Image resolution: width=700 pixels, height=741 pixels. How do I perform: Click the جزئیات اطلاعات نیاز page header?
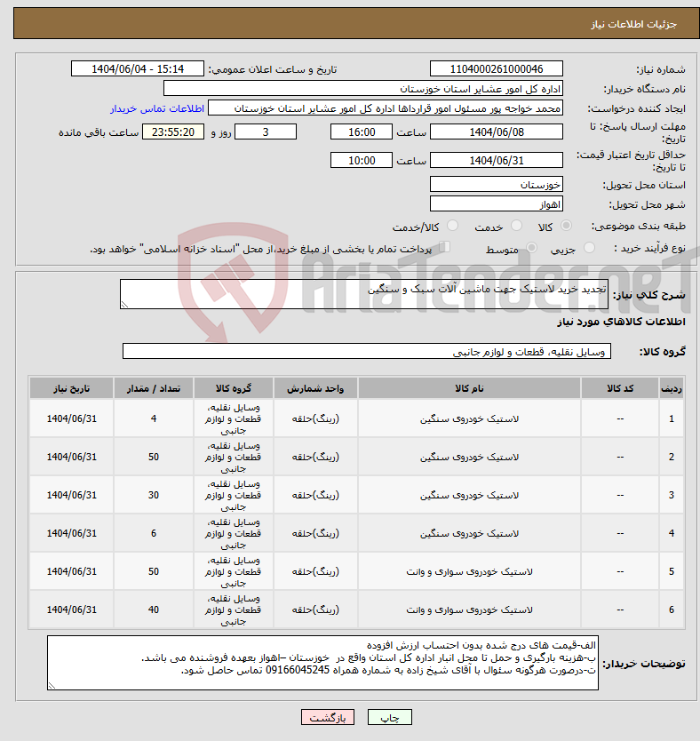(x=633, y=24)
